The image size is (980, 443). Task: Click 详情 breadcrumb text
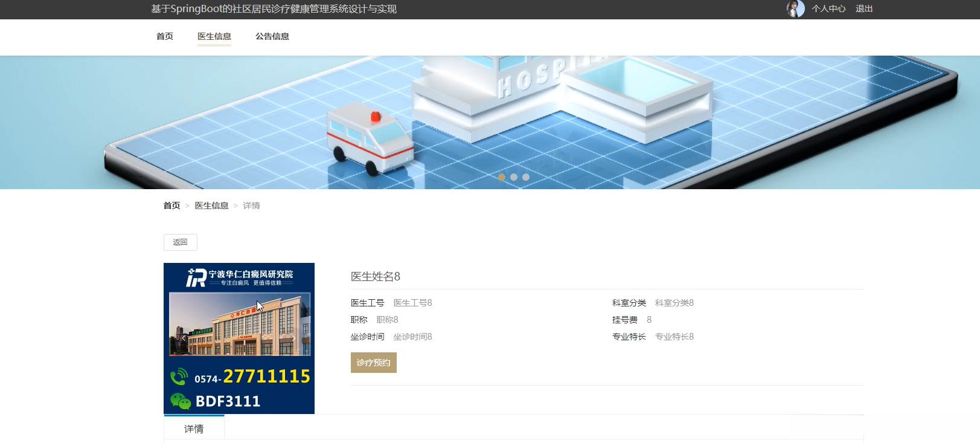[251, 205]
